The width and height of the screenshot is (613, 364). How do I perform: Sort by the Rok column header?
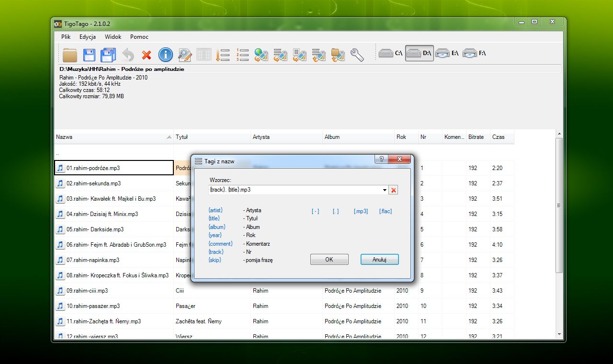(x=407, y=137)
